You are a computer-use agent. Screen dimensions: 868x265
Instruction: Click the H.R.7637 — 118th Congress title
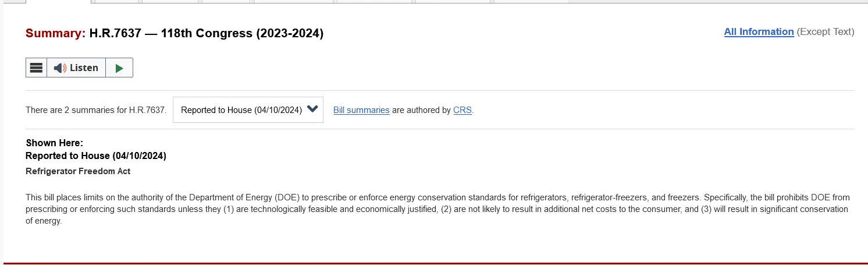[207, 34]
